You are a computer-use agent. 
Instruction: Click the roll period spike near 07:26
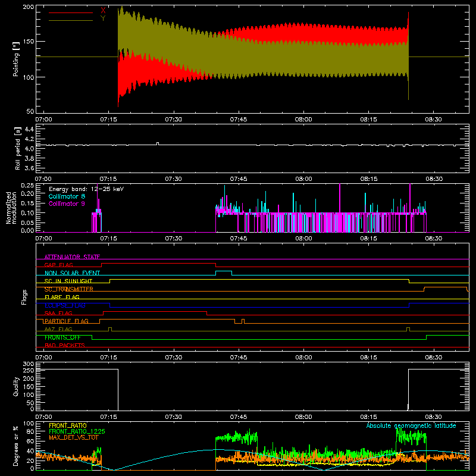point(158,143)
